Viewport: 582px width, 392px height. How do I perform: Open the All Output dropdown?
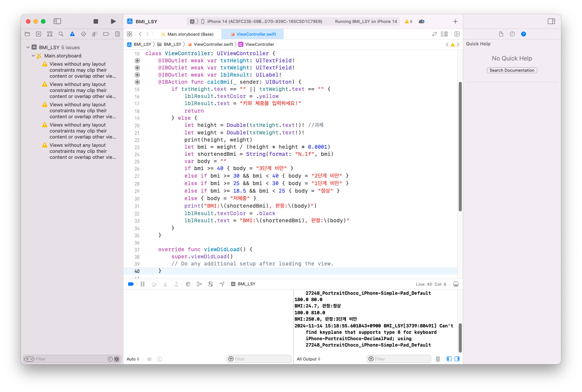[308, 359]
